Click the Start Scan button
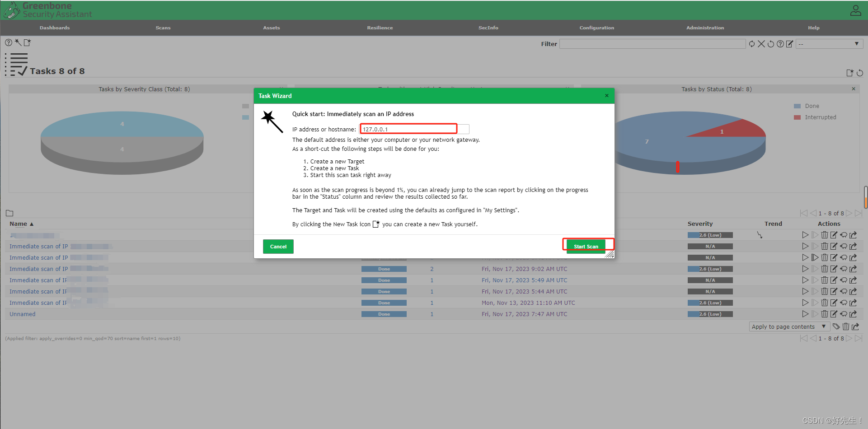Screen dimensions: 868x429 [586, 246]
